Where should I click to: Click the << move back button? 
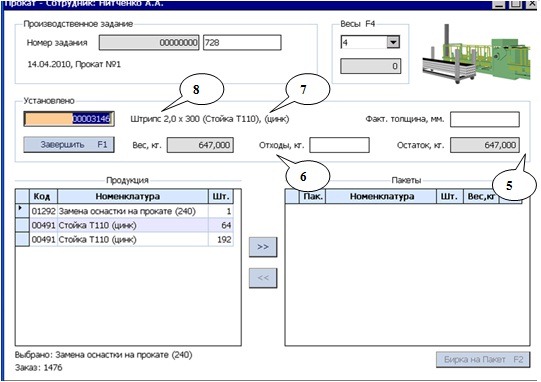click(x=263, y=278)
